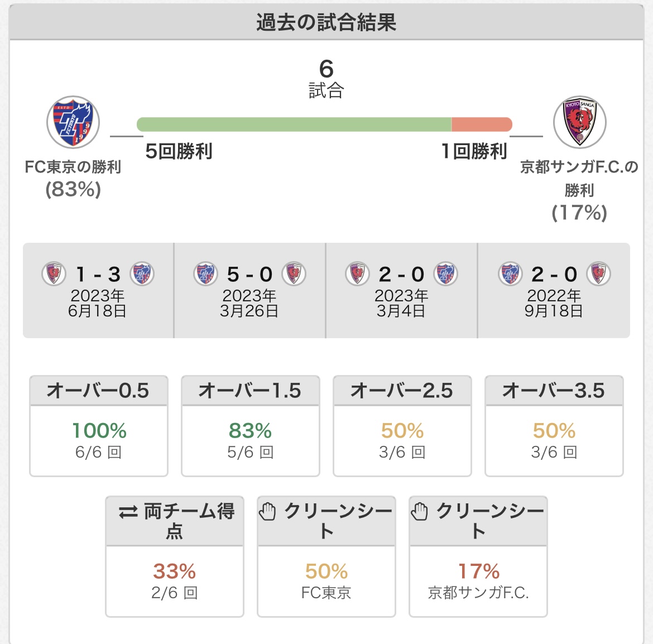
Task: Click the green section of the win bar
Action: (x=294, y=124)
